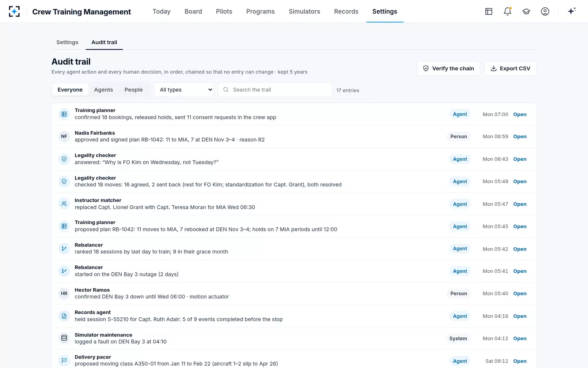Click the Rebalancer branch icon for ranked 18 sessions
Viewport: 588px width, 368px height.
[x=64, y=249]
